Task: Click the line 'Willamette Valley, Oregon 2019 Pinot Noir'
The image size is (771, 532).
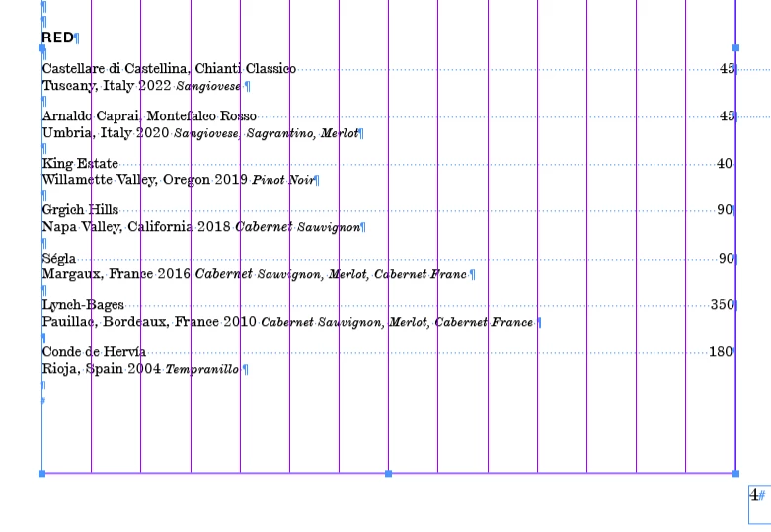Action: point(179,180)
